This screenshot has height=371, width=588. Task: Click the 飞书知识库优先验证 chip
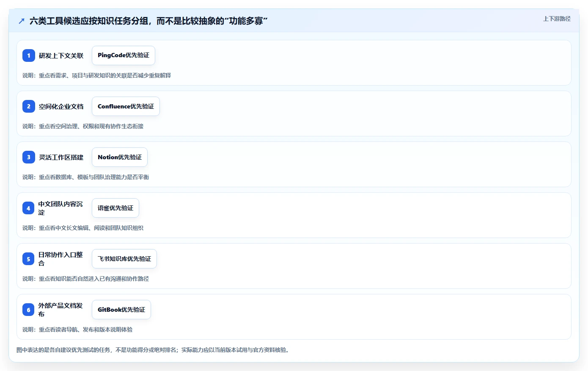pos(124,259)
